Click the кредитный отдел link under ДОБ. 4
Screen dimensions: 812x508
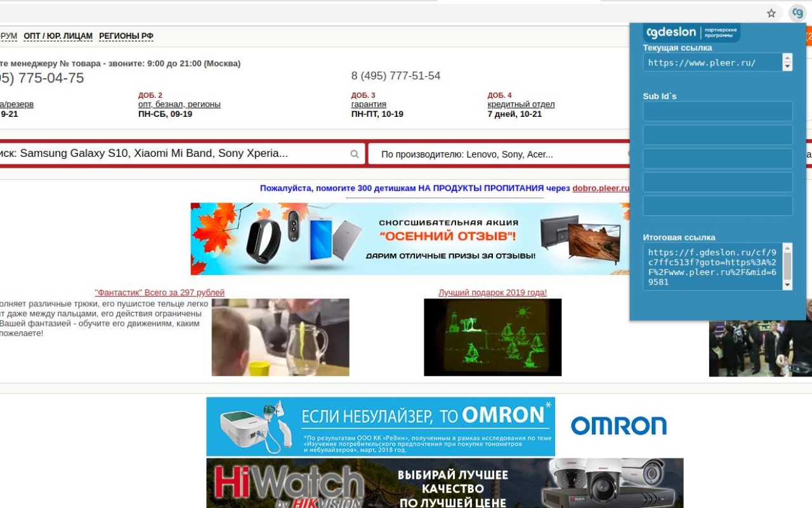pos(520,104)
